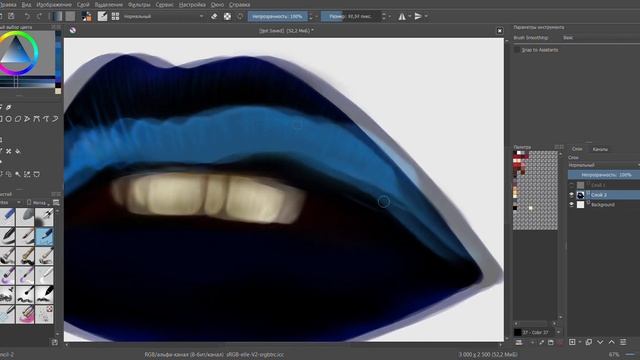The width and height of the screenshot is (640, 360).
Task: Choose the highlighted blue pen brush preset
Action: (x=44, y=236)
